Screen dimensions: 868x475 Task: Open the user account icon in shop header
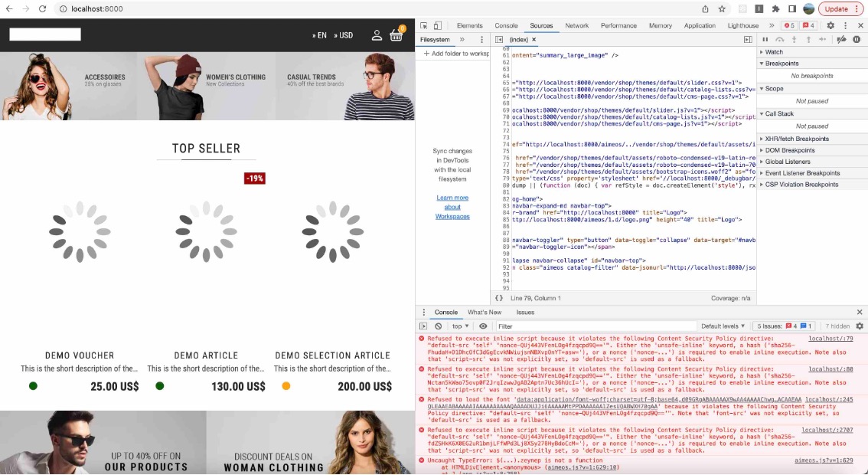click(x=377, y=35)
